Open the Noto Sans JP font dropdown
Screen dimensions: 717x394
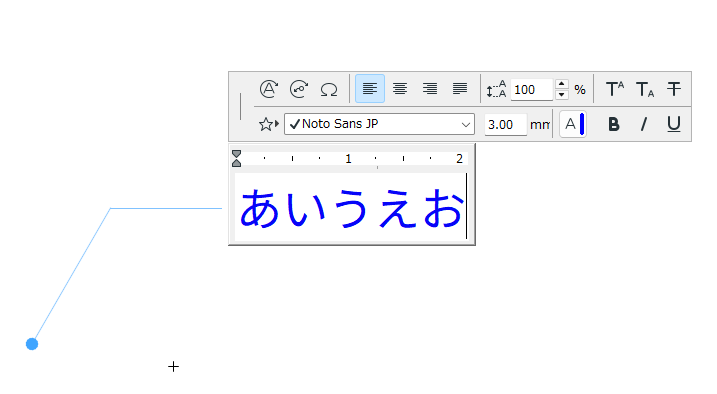coord(379,124)
